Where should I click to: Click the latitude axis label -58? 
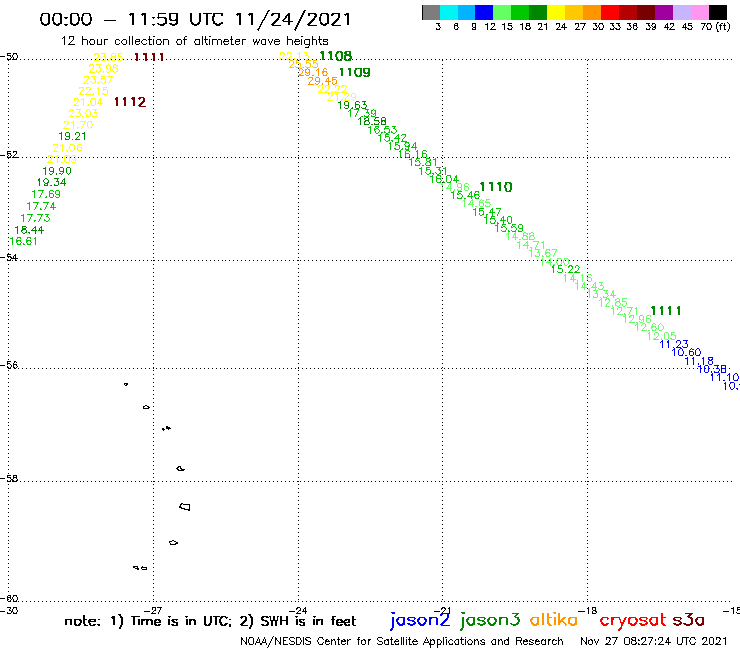(x=9, y=479)
